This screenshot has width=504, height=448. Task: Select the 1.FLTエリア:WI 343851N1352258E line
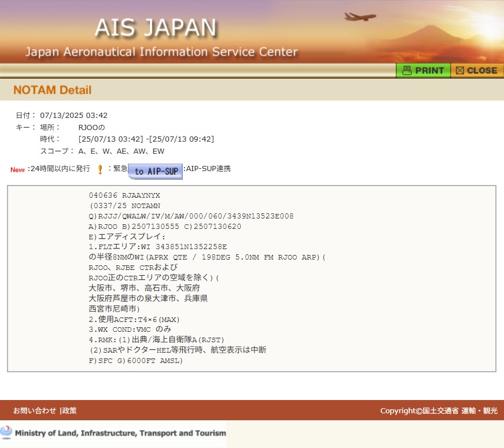158,247
